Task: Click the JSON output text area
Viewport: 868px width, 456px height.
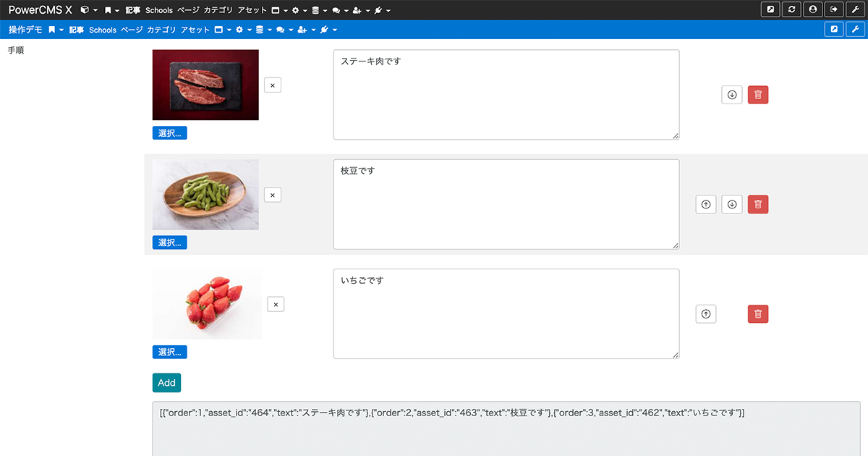Action: tap(506, 428)
